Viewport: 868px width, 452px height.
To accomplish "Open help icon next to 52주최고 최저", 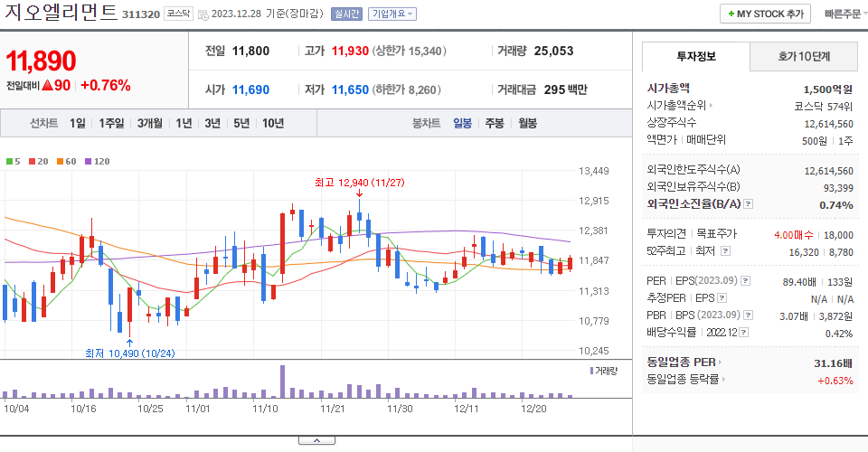I will tap(725, 251).
